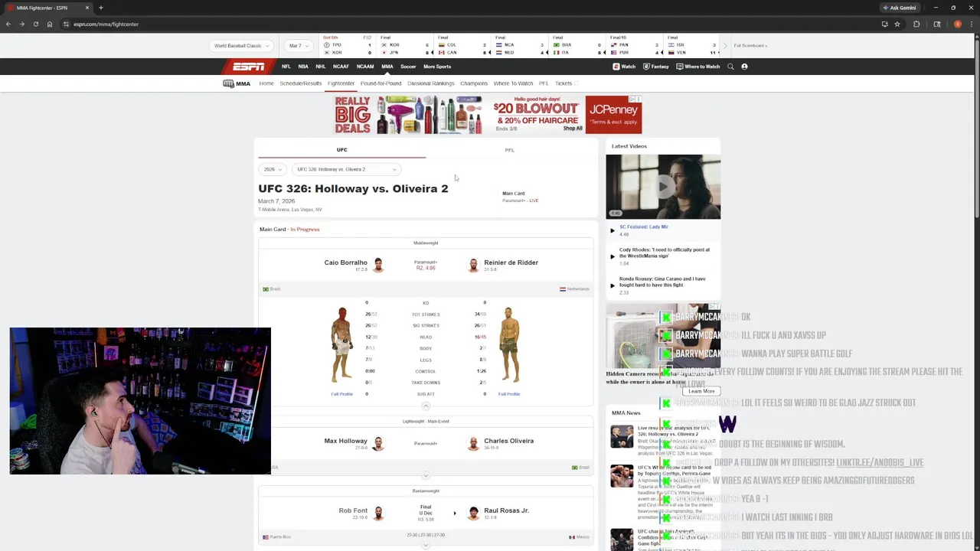Open the UFC 326 event selector dropdown
The height and width of the screenshot is (551, 980).
346,169
